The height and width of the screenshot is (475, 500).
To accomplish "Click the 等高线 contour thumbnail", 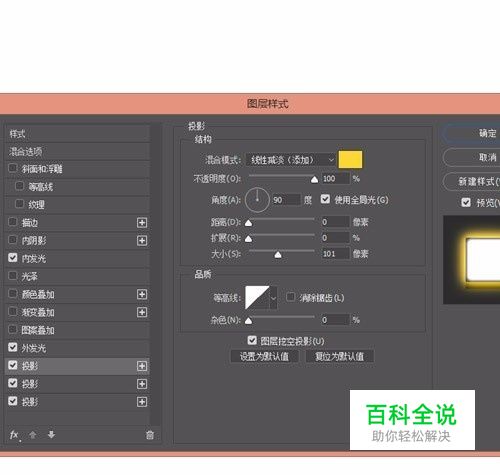I will click(x=257, y=298).
